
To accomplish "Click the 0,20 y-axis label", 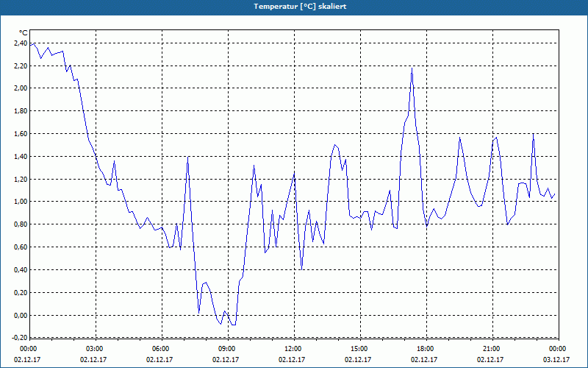I will tap(21, 292).
